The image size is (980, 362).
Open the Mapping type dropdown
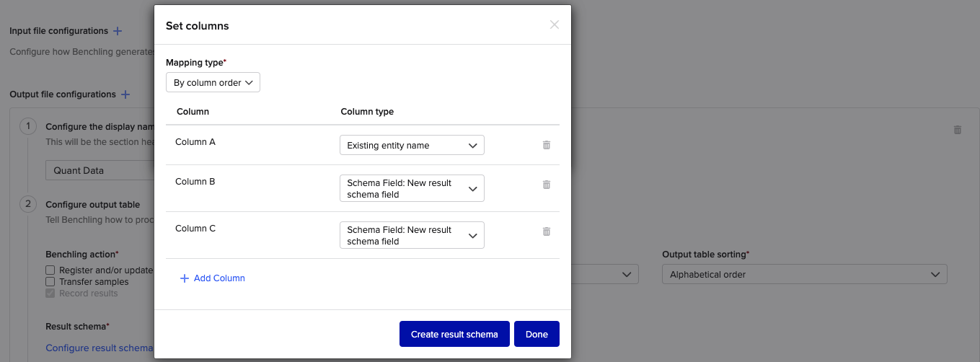tap(213, 83)
